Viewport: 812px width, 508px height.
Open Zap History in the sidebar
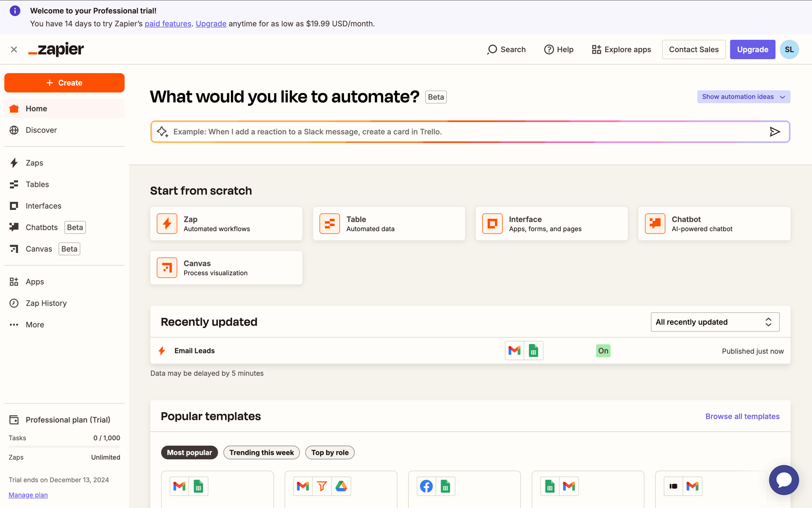click(x=64, y=303)
